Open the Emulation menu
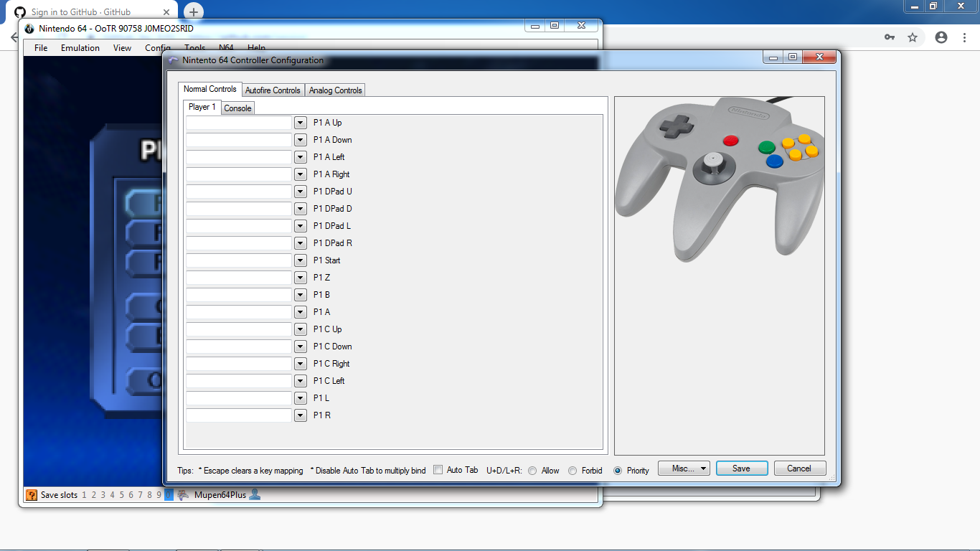The width and height of the screenshot is (980, 551). pyautogui.click(x=80, y=48)
